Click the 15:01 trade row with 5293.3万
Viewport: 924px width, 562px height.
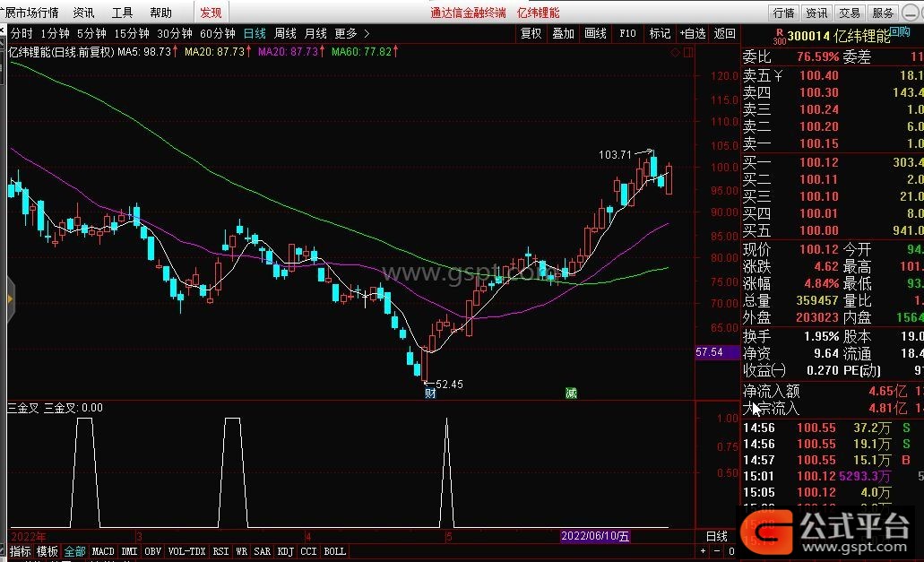pyautogui.click(x=832, y=476)
